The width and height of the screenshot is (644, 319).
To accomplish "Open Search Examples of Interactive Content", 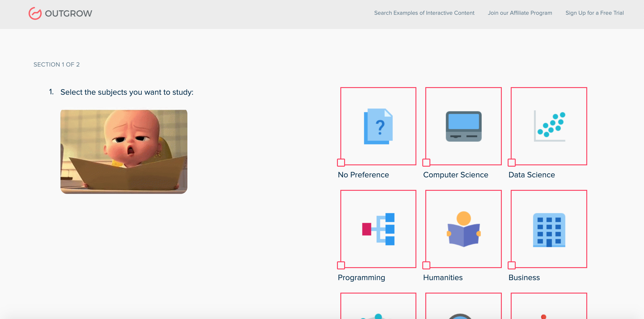I will pyautogui.click(x=424, y=13).
